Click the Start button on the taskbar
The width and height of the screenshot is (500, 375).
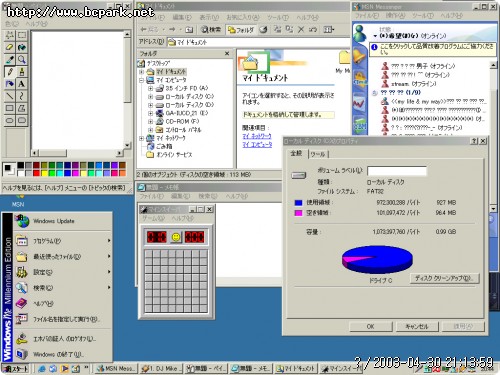(x=16, y=369)
